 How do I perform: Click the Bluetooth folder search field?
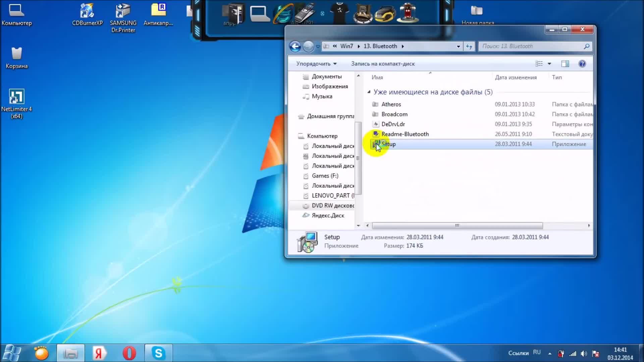532,46
